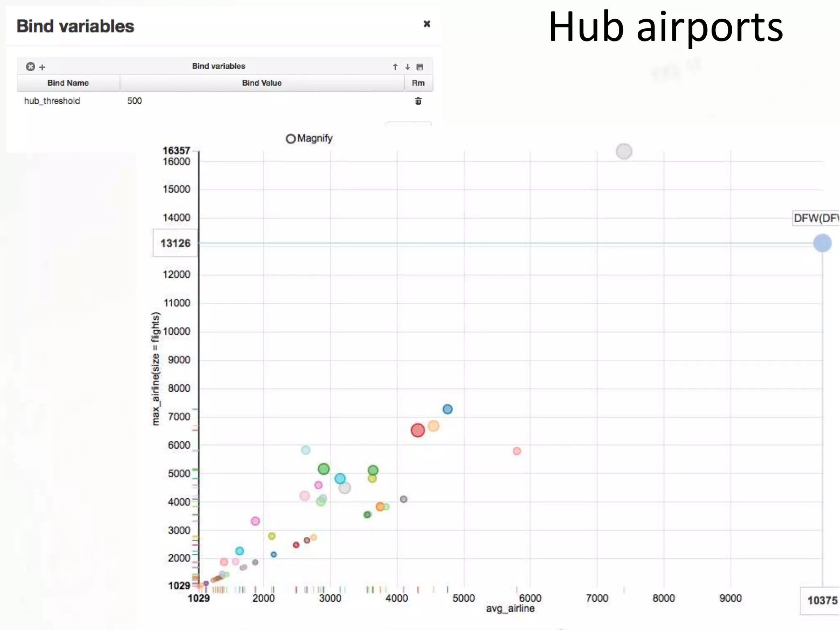
Task: Delete hub_threshold row via trash icon
Action: [418, 101]
